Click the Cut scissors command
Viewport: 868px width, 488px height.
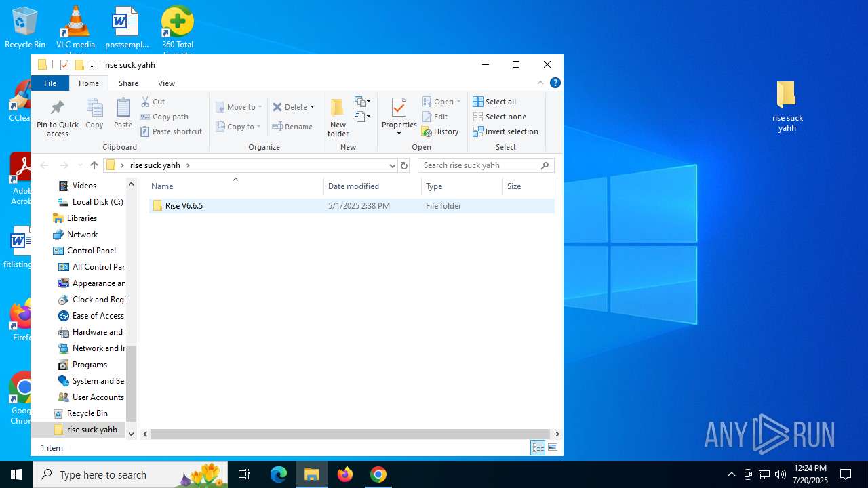[153, 102]
